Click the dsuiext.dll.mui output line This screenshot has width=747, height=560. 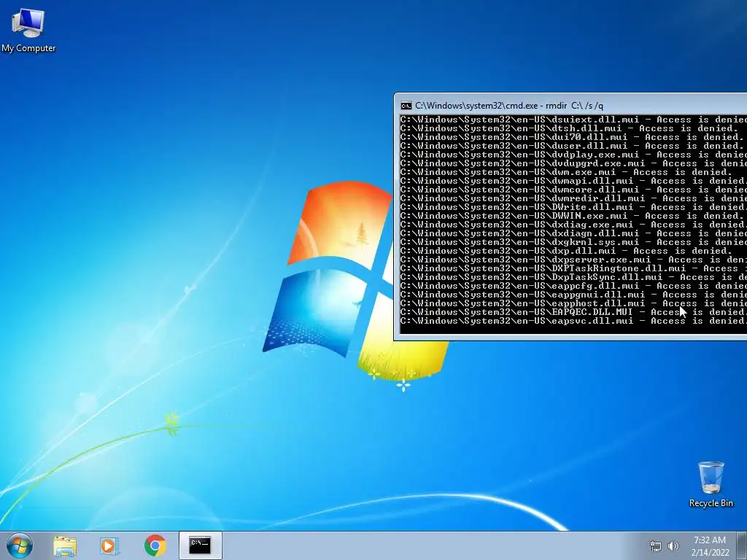(x=573, y=120)
